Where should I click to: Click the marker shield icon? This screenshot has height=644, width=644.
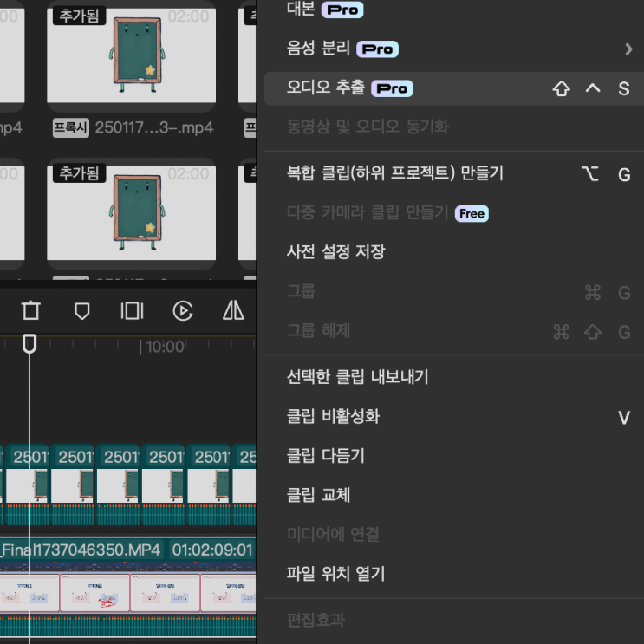pyautogui.click(x=82, y=310)
